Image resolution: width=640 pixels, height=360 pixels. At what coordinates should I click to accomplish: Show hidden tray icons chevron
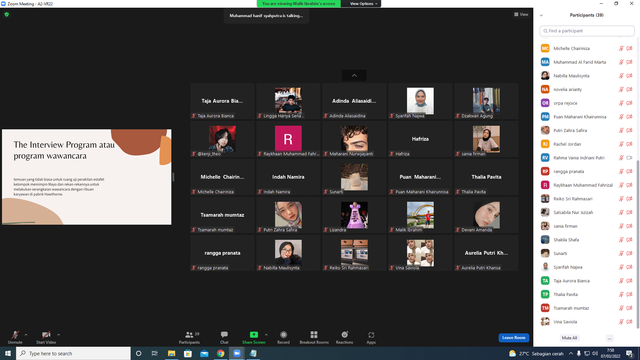pyautogui.click(x=571, y=353)
